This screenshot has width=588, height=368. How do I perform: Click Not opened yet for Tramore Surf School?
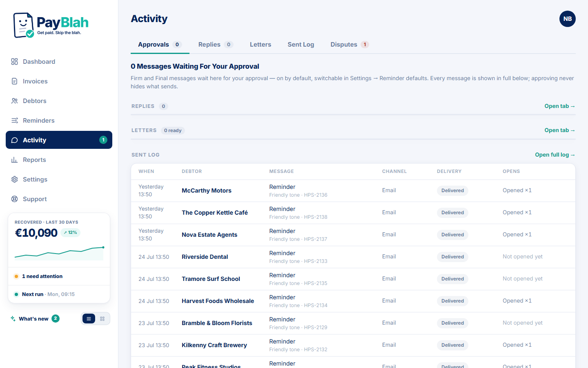coord(523,278)
